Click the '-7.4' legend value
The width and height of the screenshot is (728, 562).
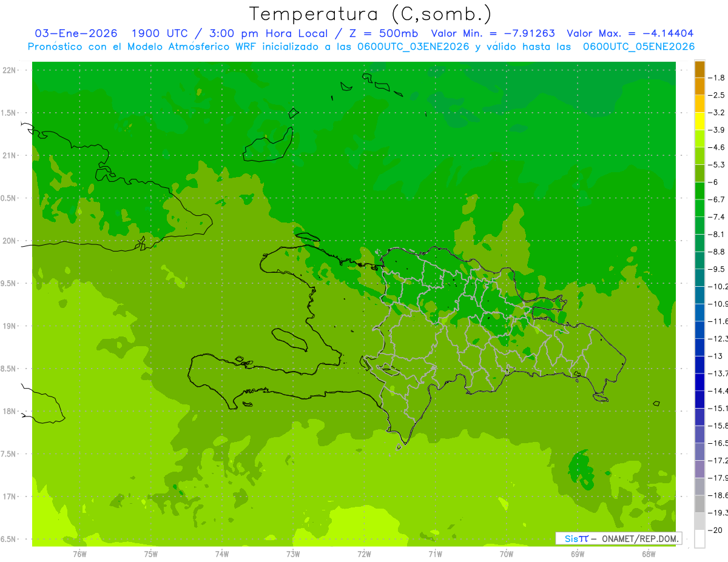click(x=716, y=217)
